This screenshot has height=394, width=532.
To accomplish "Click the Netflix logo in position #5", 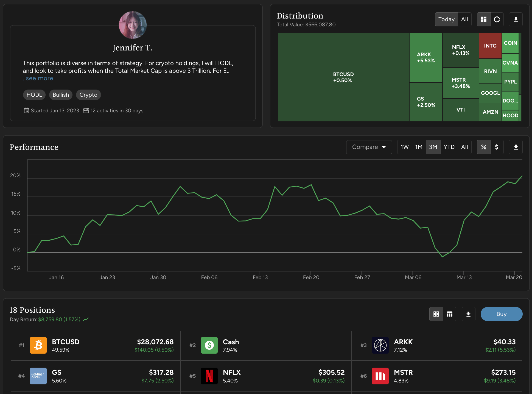I will 209,376.
